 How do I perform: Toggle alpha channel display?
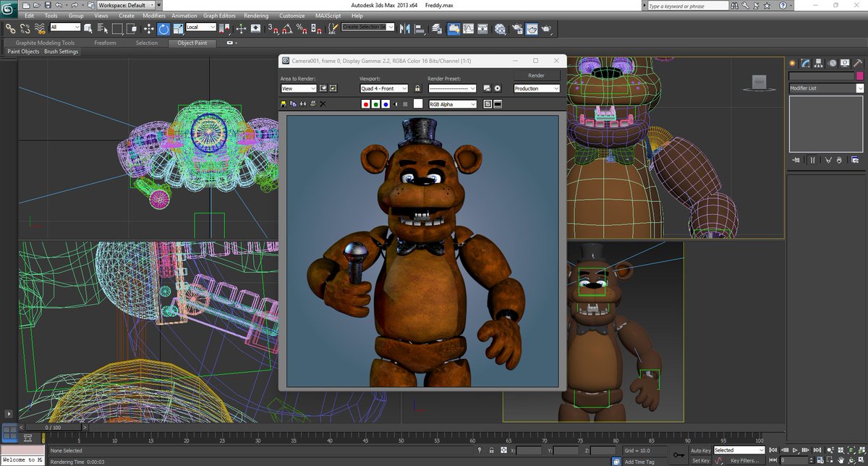[x=396, y=104]
